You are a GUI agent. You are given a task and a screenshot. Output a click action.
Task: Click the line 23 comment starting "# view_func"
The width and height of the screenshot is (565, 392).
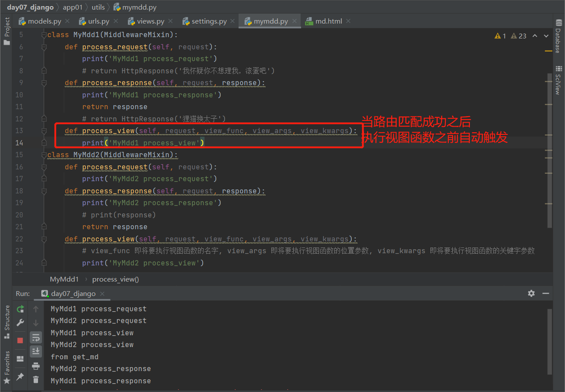[308, 251]
